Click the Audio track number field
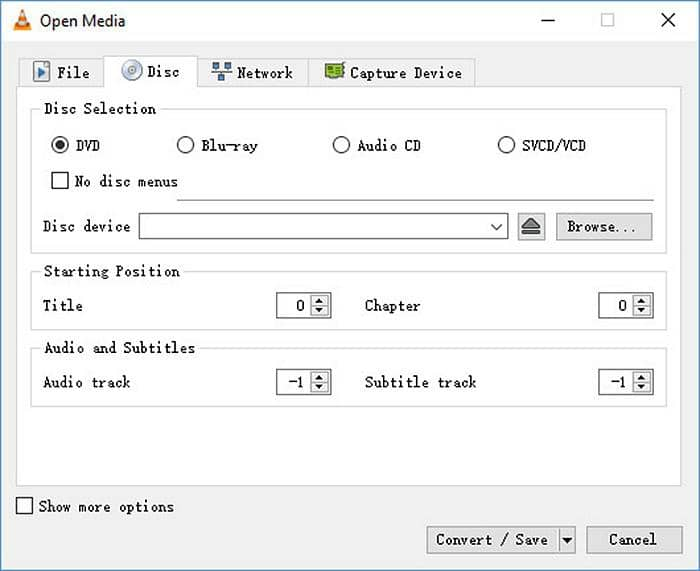 pyautogui.click(x=295, y=382)
